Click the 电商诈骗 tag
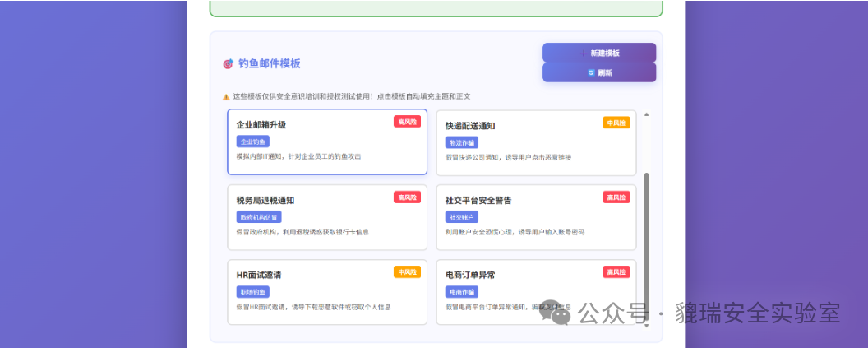868x348 pixels. tap(462, 291)
